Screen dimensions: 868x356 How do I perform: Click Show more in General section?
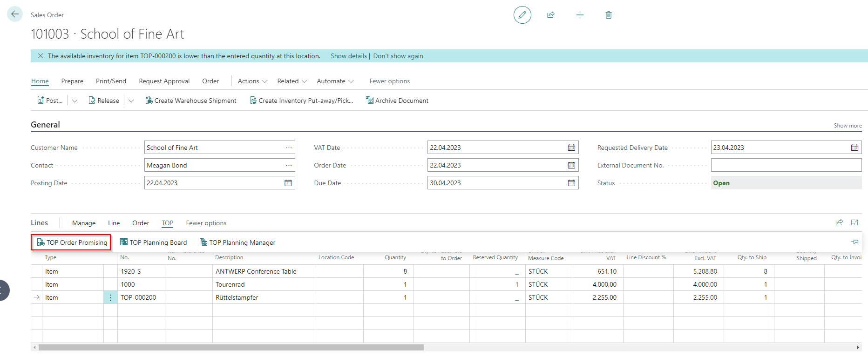click(x=848, y=126)
